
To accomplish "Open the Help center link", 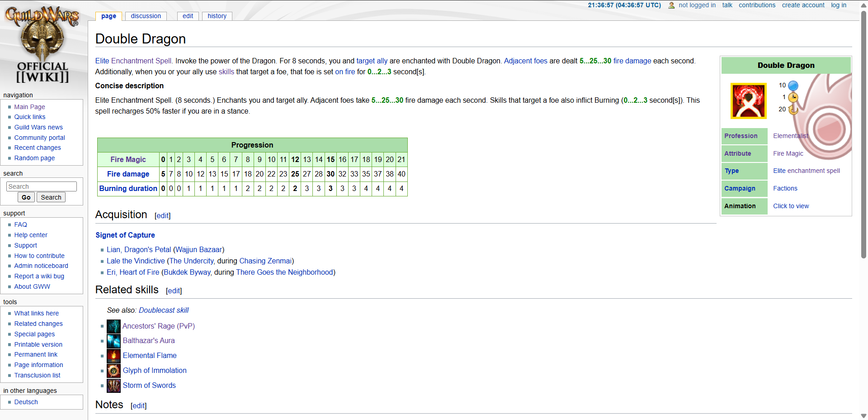I will pos(31,235).
